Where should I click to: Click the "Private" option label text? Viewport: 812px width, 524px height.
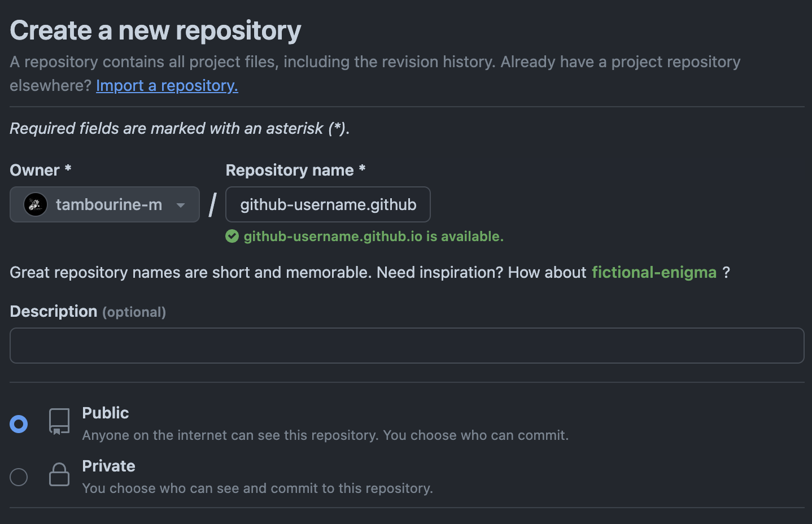coord(108,466)
